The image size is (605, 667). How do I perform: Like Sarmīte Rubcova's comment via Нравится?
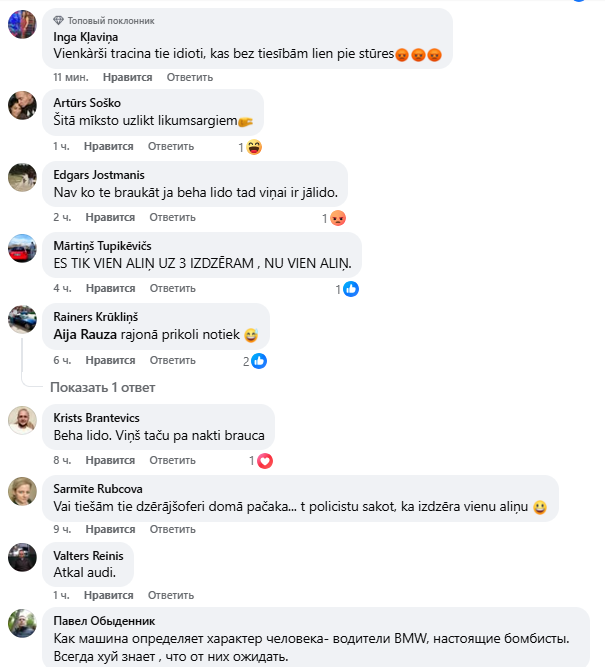[x=109, y=532]
